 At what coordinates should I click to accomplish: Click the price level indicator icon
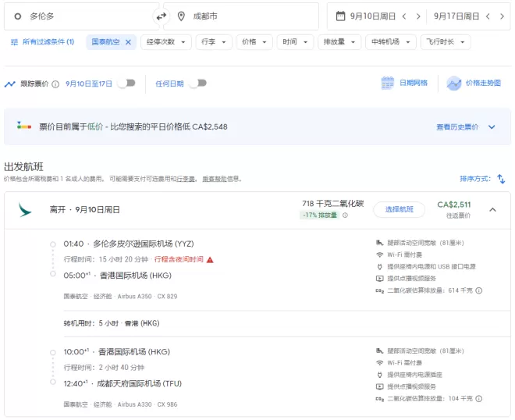pos(24,126)
